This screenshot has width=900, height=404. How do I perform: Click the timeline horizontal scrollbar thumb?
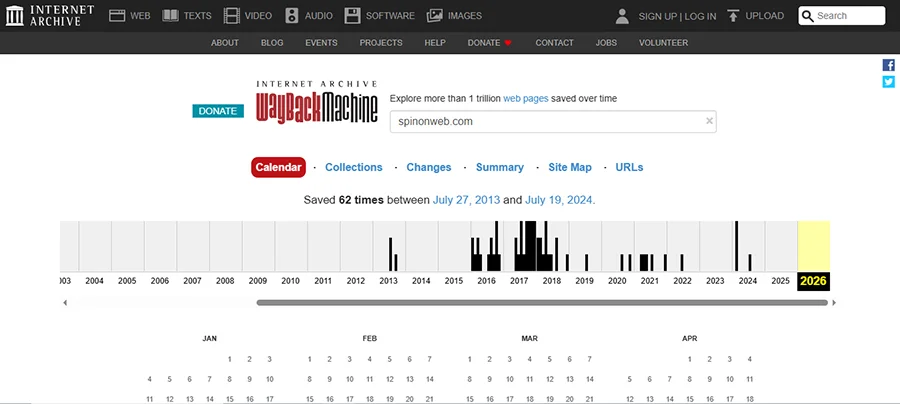click(x=542, y=302)
